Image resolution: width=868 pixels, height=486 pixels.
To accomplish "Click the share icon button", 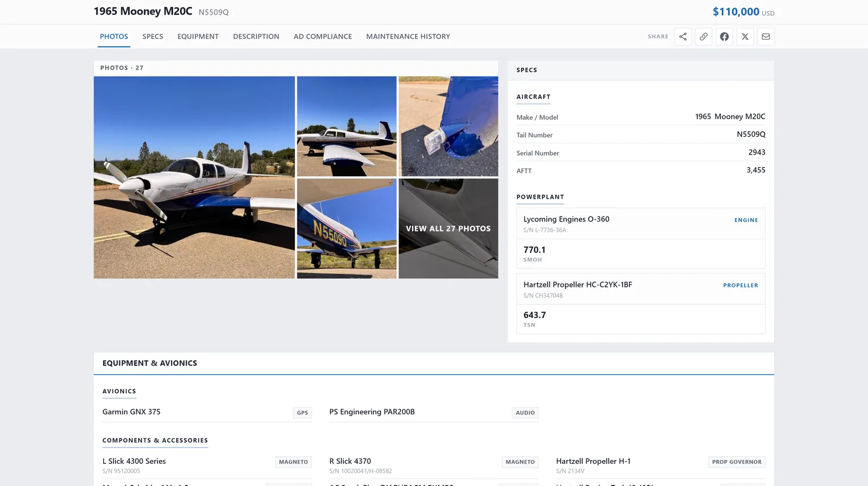I will tap(683, 36).
